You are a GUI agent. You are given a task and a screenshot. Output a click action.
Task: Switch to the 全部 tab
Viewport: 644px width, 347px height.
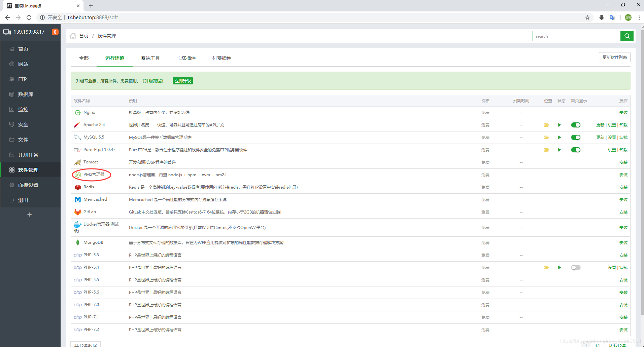84,58
